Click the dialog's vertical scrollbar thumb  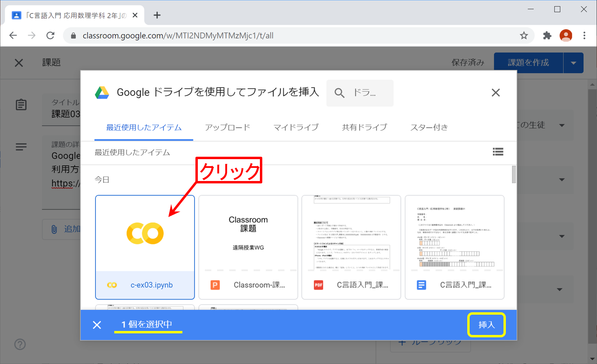tap(514, 175)
